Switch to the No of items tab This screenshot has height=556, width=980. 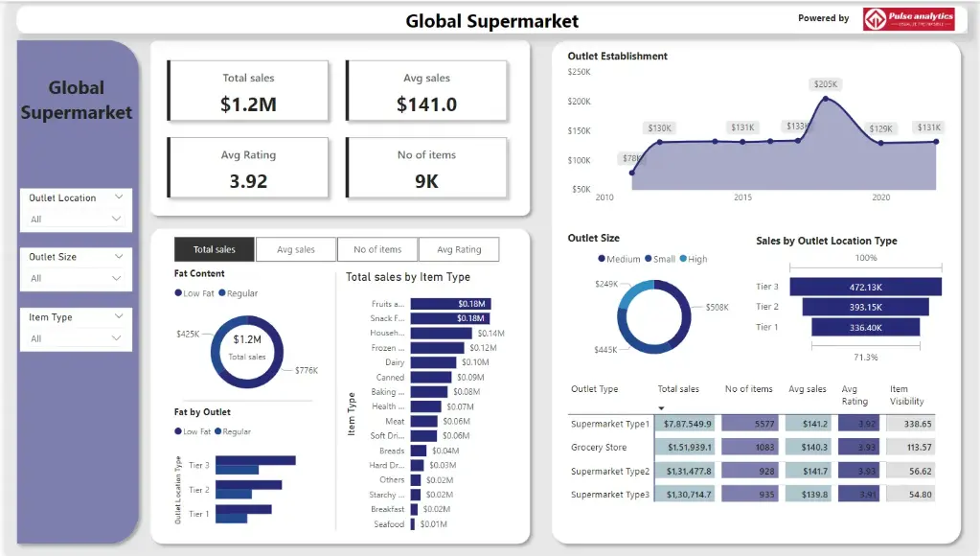[x=377, y=249]
